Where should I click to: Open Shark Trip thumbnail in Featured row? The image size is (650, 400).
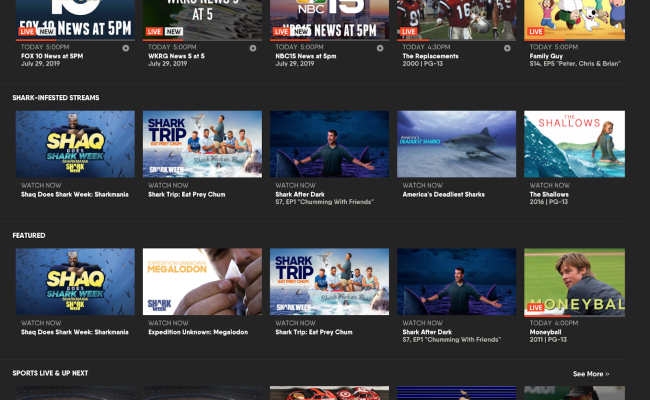coord(330,281)
